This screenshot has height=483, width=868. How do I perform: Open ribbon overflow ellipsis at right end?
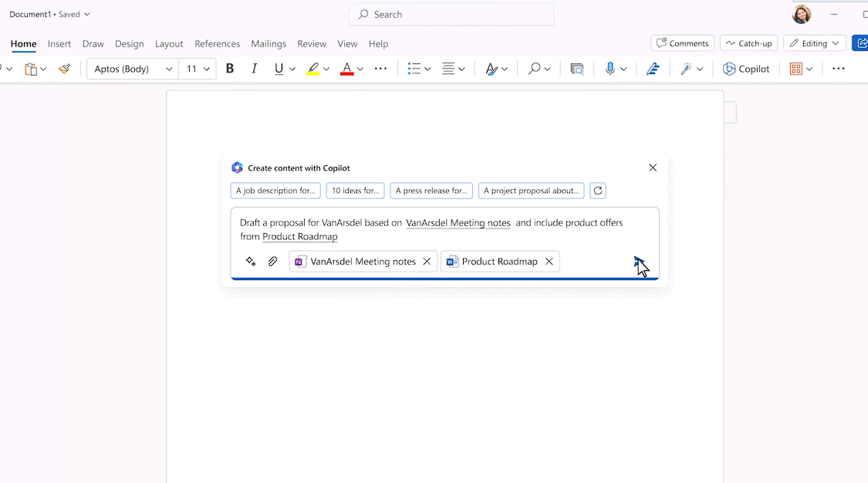pyautogui.click(x=839, y=69)
